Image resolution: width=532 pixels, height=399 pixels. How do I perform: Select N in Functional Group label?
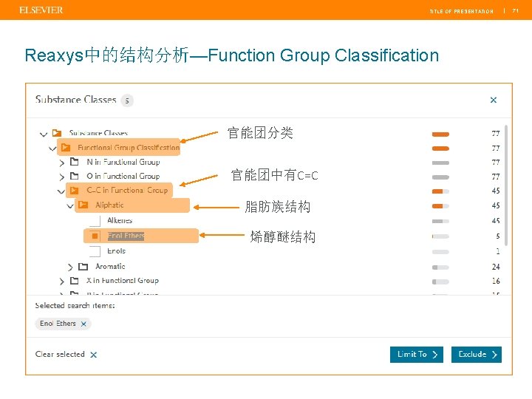coord(123,162)
